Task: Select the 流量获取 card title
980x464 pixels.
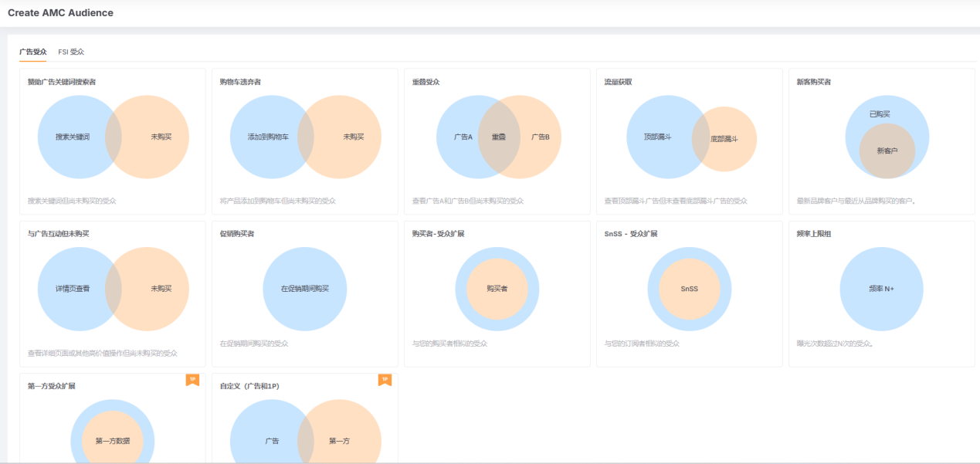Action: (618, 82)
